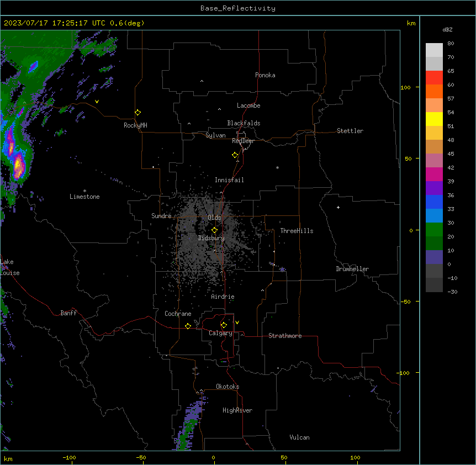Click the Didsbury label
This screenshot has height=465, width=476.
click(x=211, y=238)
